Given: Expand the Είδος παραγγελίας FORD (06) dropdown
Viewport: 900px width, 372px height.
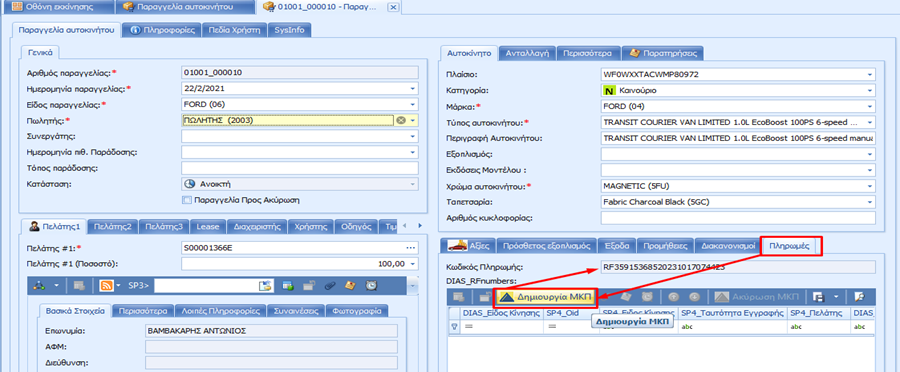Looking at the screenshot, I should point(412,104).
